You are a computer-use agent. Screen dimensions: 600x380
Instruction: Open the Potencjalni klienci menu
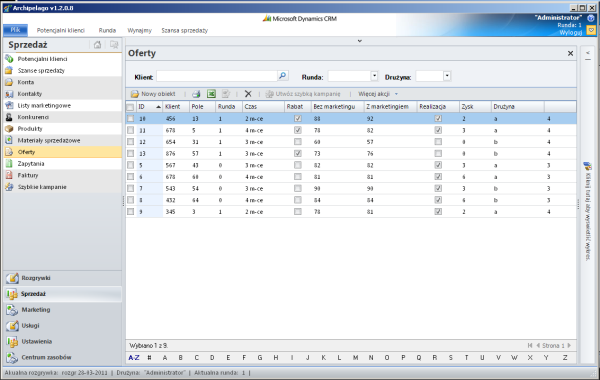(60, 30)
